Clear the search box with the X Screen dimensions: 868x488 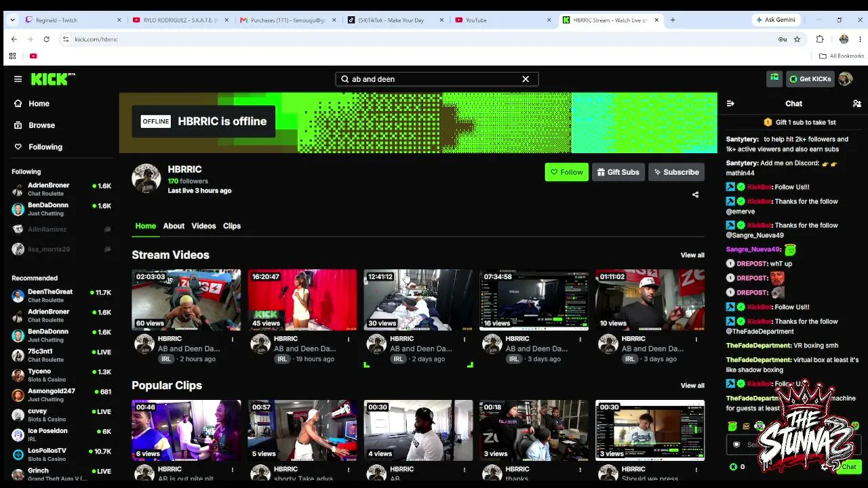click(526, 79)
